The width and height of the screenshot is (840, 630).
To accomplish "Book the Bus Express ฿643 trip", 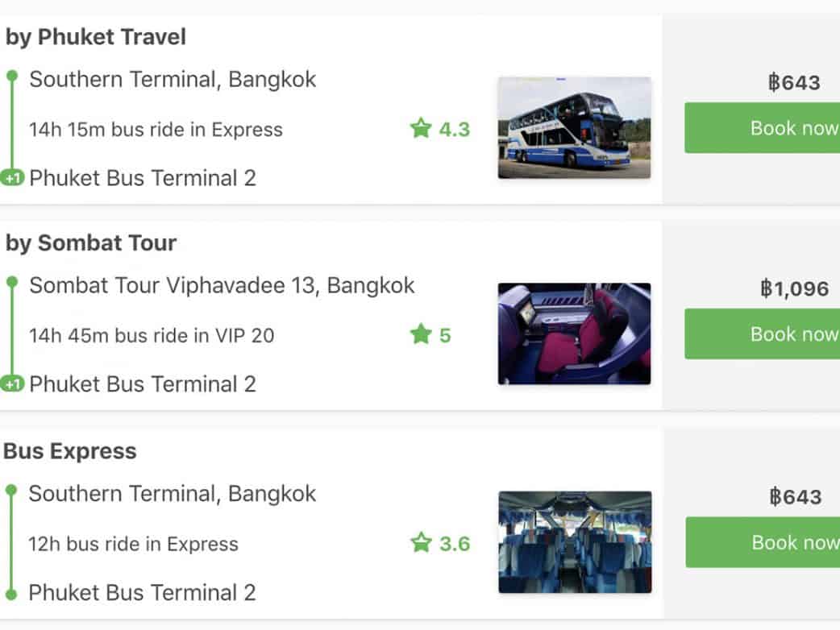I will [x=763, y=542].
